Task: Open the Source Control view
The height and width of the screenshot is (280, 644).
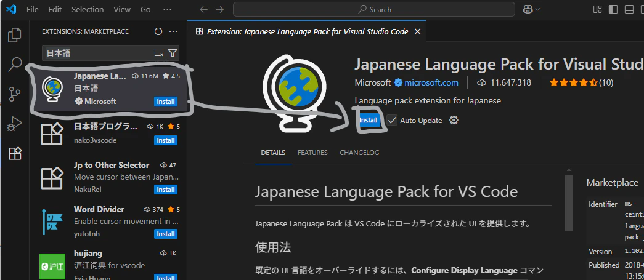Action: click(15, 94)
